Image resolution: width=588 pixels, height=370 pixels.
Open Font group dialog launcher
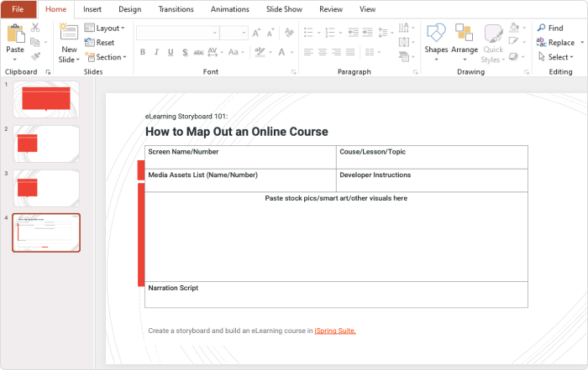294,72
